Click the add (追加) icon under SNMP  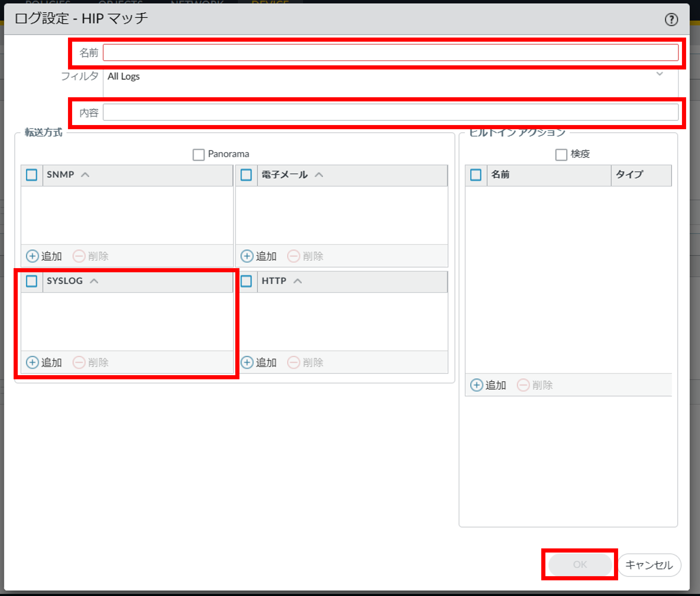click(33, 256)
